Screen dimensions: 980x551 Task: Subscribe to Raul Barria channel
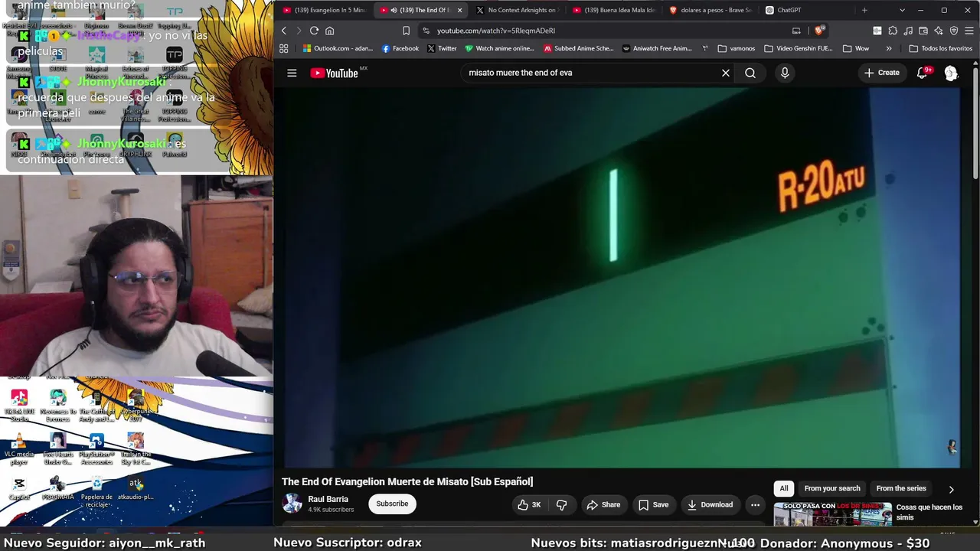(392, 504)
